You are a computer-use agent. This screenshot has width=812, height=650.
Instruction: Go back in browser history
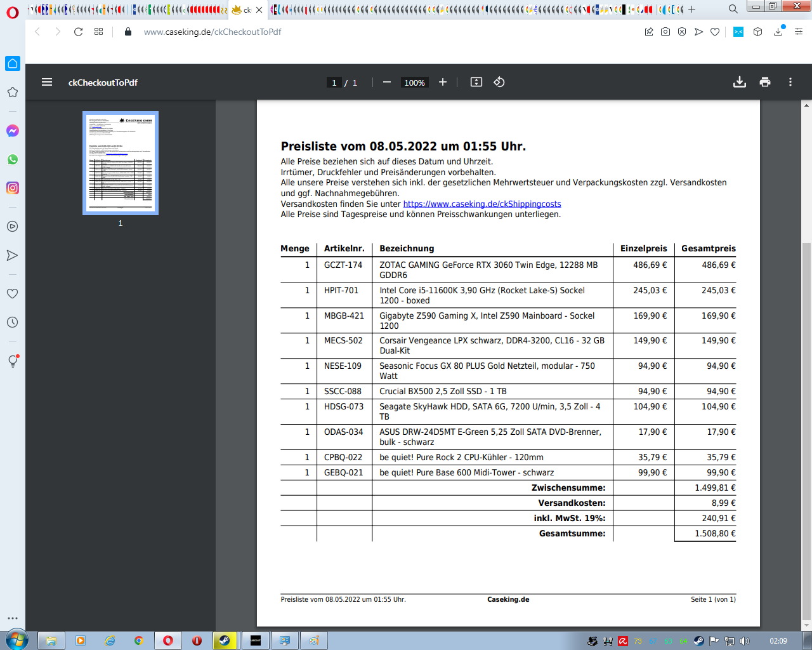[x=37, y=32]
